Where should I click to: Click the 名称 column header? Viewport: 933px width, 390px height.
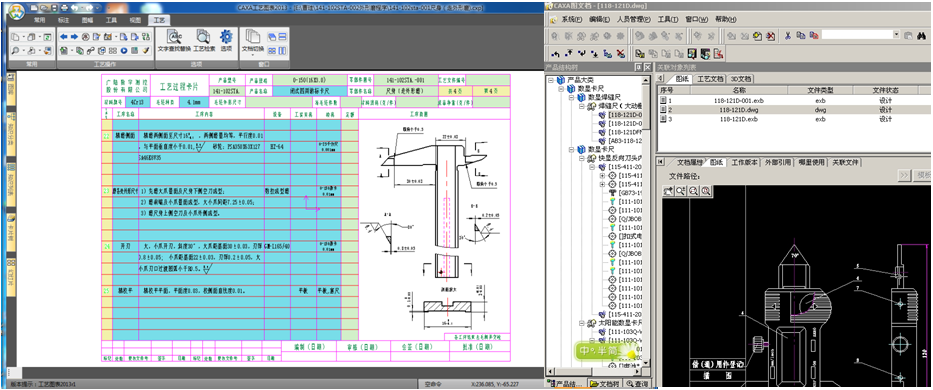(739, 90)
